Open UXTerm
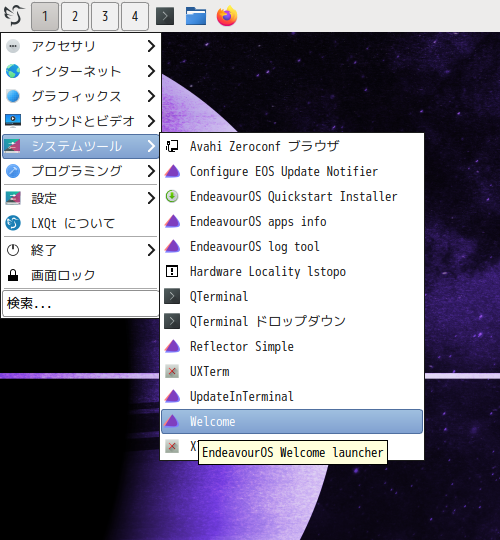Image resolution: width=500 pixels, height=540 pixels. tap(292, 372)
